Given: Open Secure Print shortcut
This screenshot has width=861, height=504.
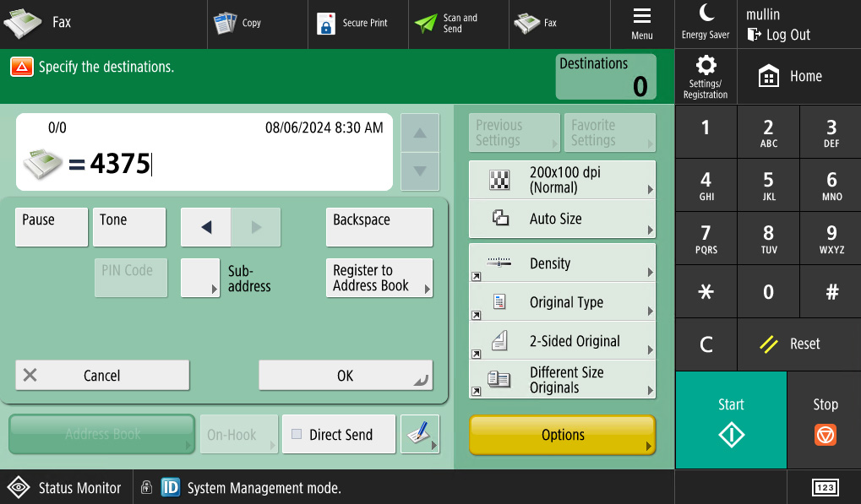Looking at the screenshot, I should point(358,24).
